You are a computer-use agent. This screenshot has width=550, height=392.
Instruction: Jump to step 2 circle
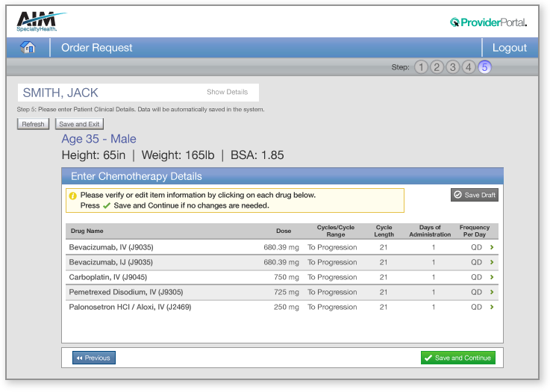[x=437, y=67]
